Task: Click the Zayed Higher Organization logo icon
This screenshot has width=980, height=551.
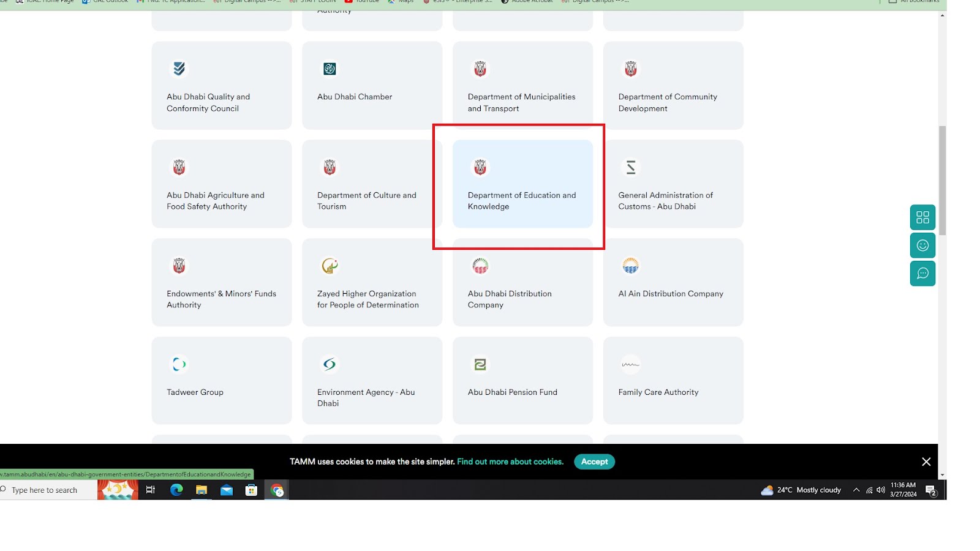Action: point(330,266)
